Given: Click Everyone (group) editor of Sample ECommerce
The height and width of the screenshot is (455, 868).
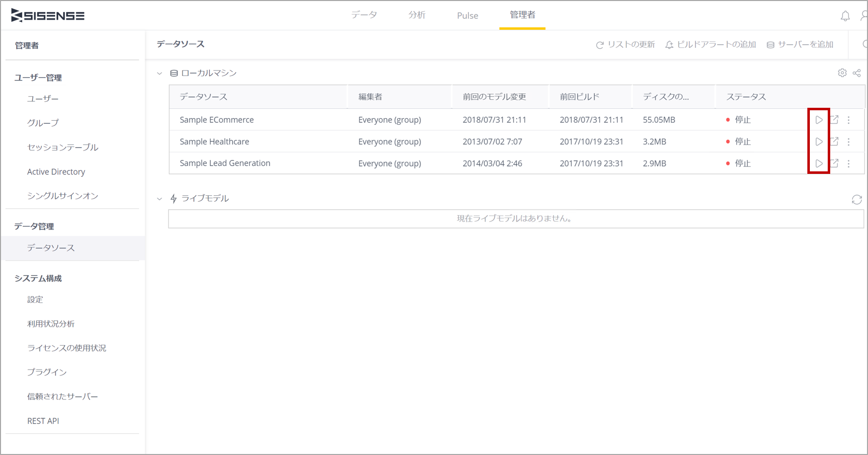Looking at the screenshot, I should [x=390, y=120].
